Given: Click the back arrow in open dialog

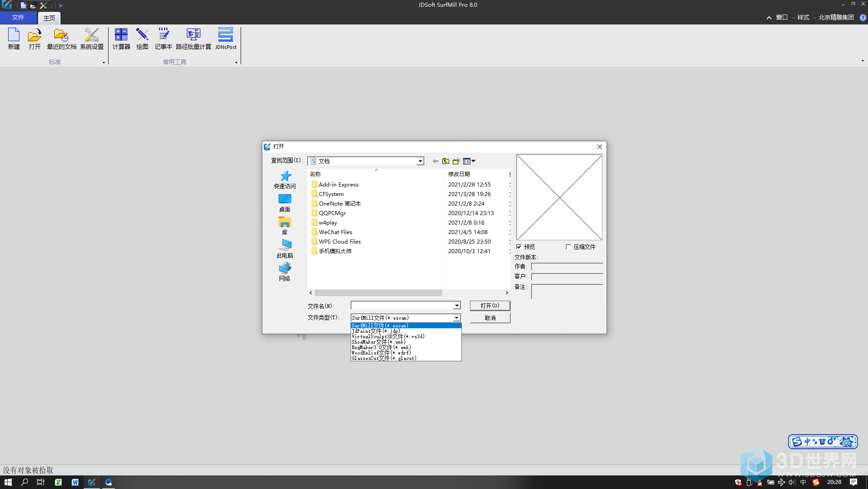Looking at the screenshot, I should 436,161.
